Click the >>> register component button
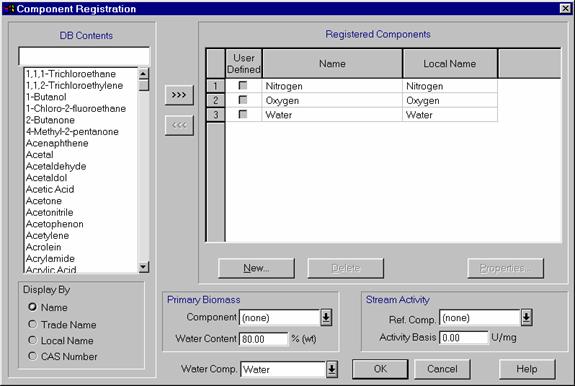The image size is (575, 386). (179, 95)
